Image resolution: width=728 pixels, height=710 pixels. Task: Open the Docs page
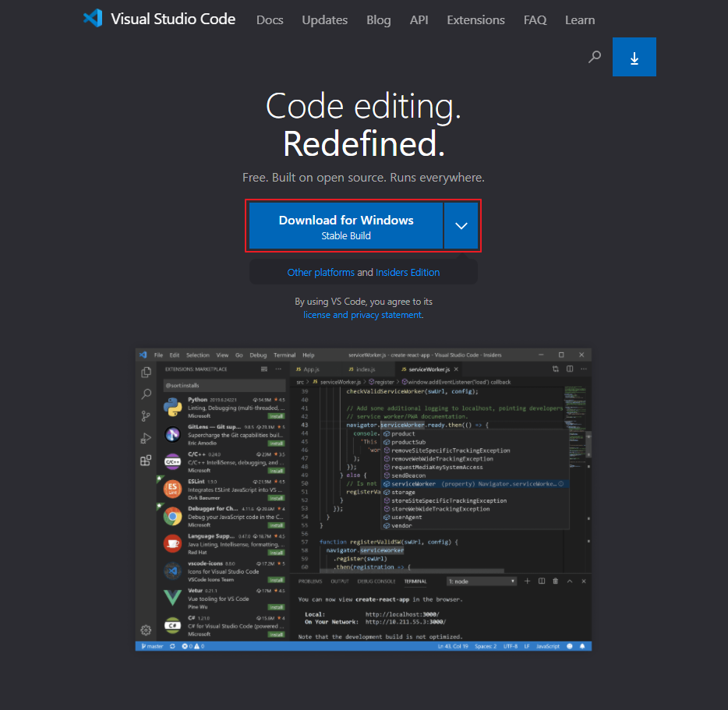pyautogui.click(x=270, y=20)
